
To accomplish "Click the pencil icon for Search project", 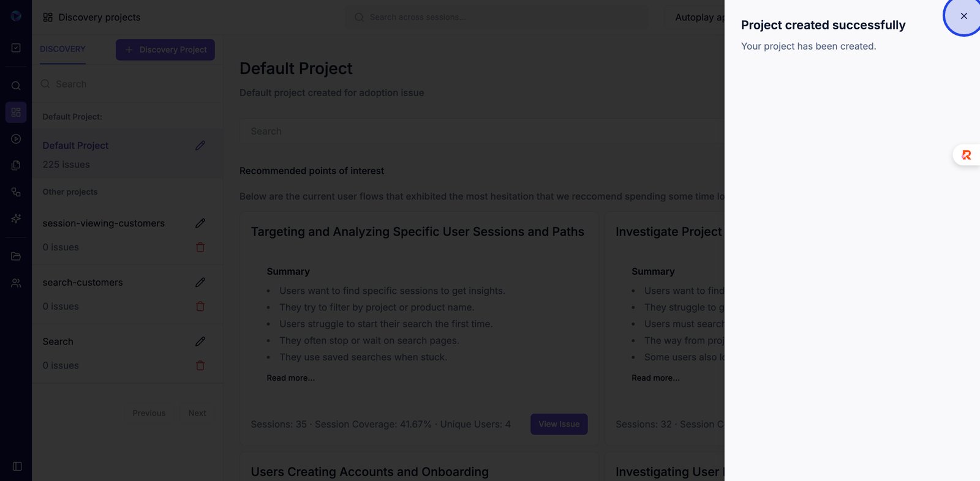I will tap(200, 341).
